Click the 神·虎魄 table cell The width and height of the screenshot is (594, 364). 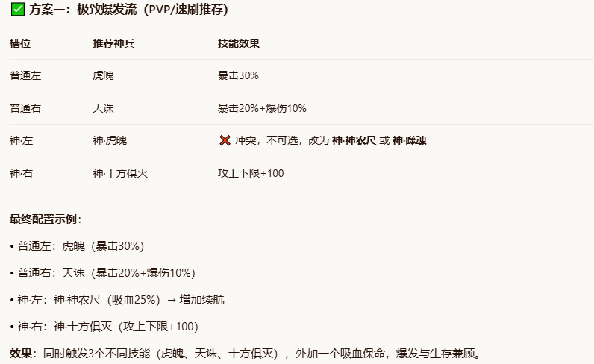click(110, 140)
